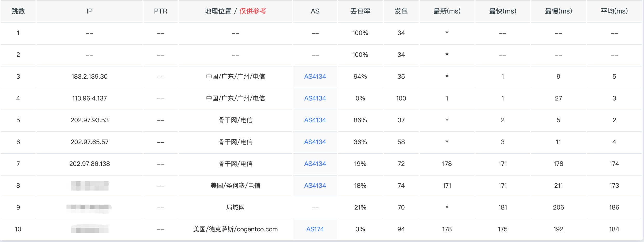Image resolution: width=644 pixels, height=242 pixels.
Task: Click the AS4134 link in the 美国/圣何塞/电信 row
Action: (x=315, y=186)
